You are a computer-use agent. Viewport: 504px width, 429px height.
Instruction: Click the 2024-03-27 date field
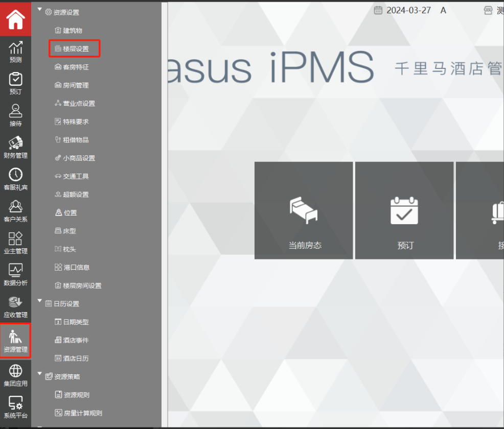[x=408, y=10]
